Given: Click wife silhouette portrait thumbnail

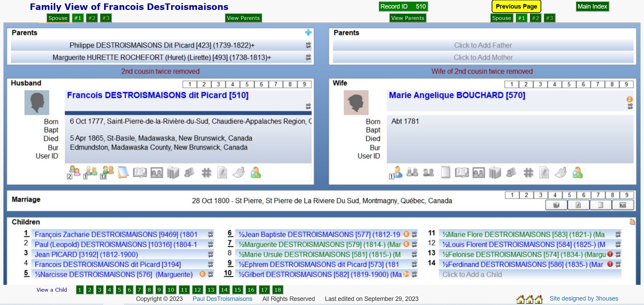Looking at the screenshot, I should 356,103.
